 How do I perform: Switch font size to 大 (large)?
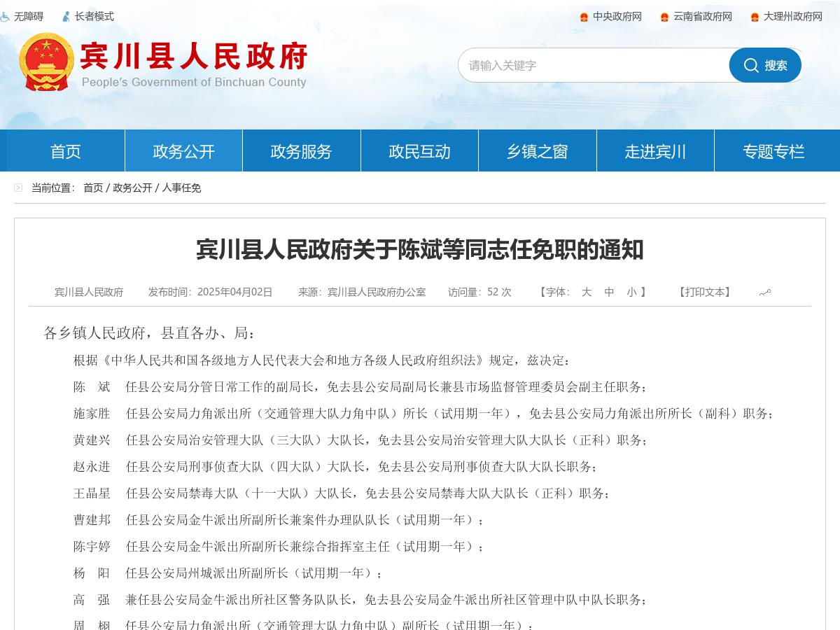coord(587,293)
